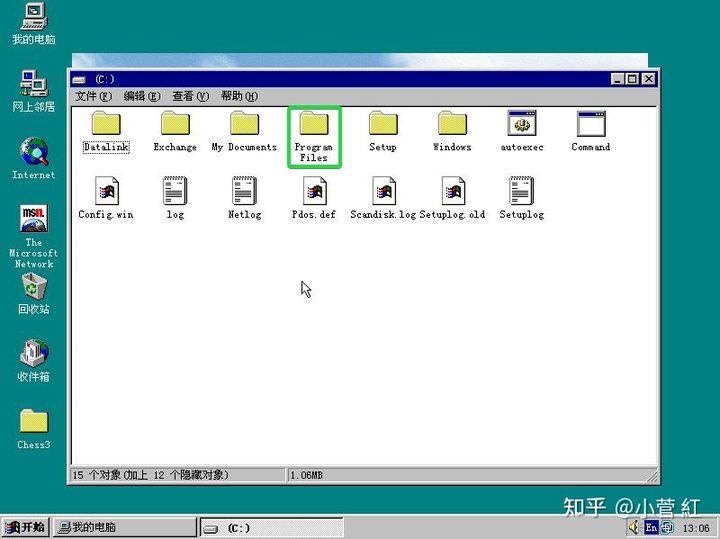Click the En language indicator in tray

[651, 527]
